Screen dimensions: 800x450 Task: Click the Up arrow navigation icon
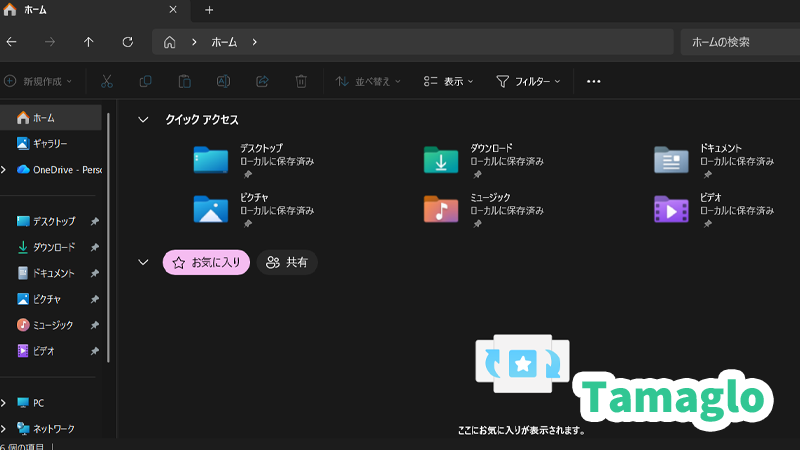pyautogui.click(x=89, y=42)
